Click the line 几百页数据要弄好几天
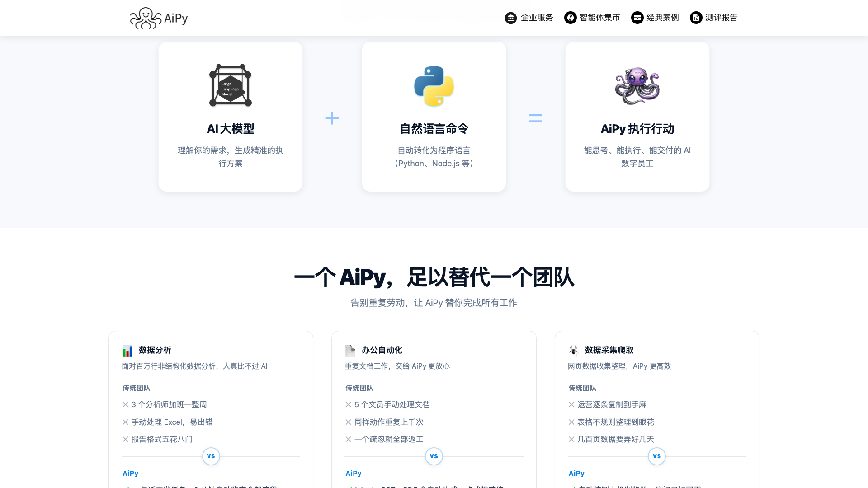This screenshot has height=488, width=868. point(616,439)
